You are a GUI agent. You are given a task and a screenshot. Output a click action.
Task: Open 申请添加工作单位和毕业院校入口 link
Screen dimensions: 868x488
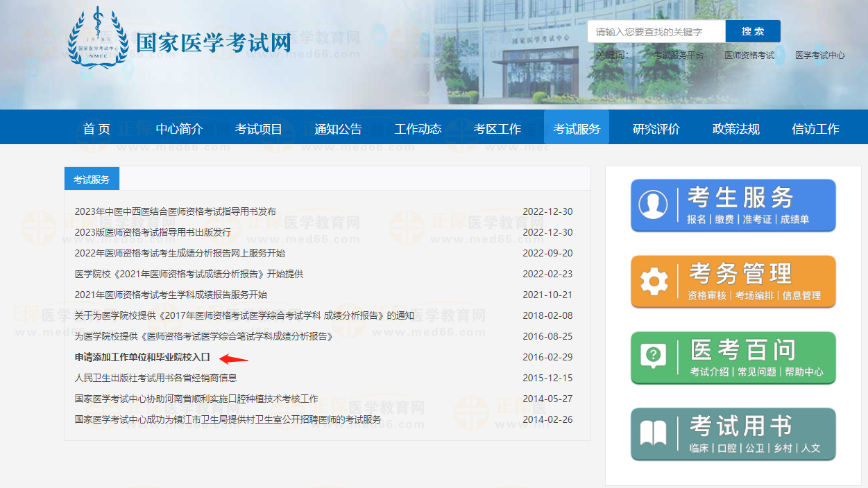pos(142,357)
